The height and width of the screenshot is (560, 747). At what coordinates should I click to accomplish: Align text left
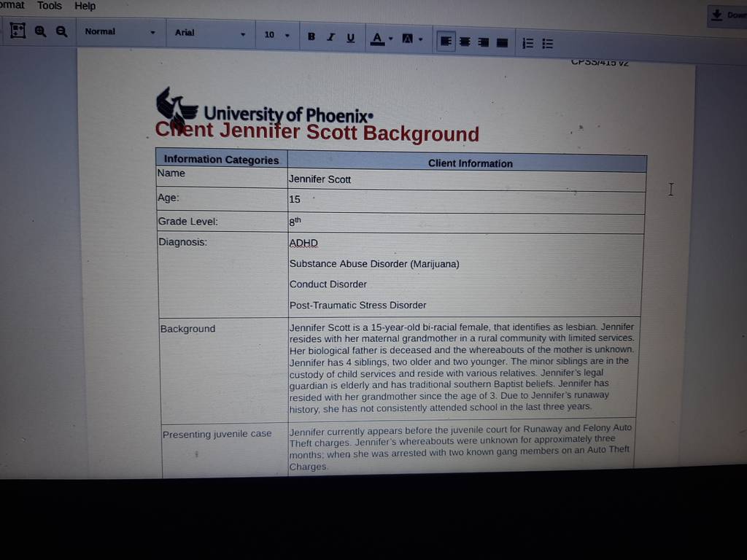tap(446, 42)
